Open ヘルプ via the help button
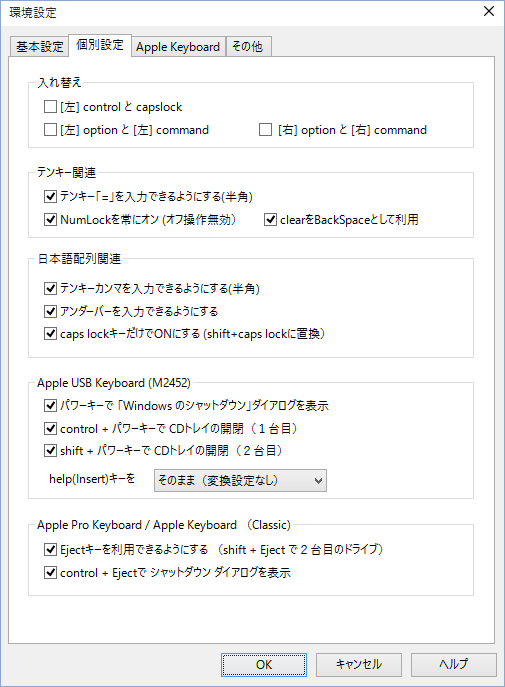Image resolution: width=505 pixels, height=687 pixels. coord(454,665)
